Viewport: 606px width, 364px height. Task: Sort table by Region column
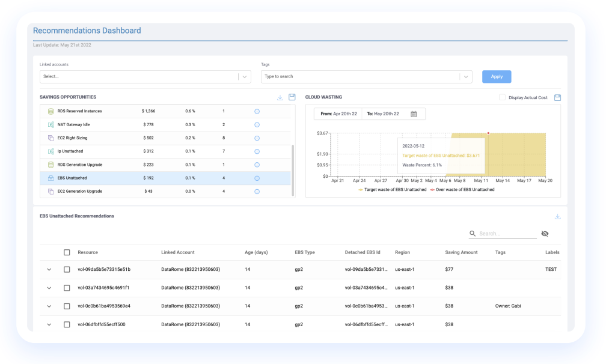402,252
